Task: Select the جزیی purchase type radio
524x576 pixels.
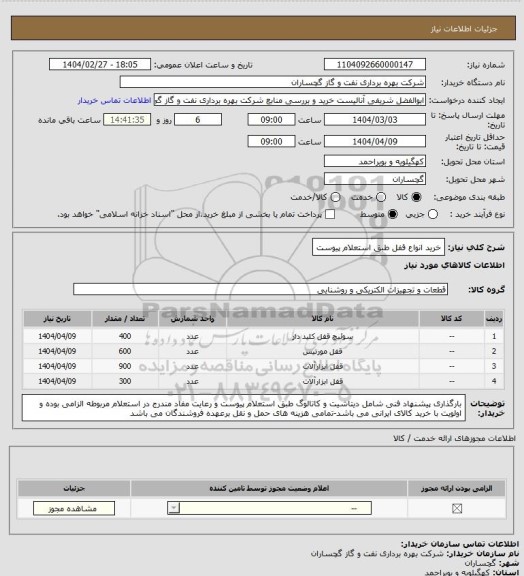Action: [433, 214]
